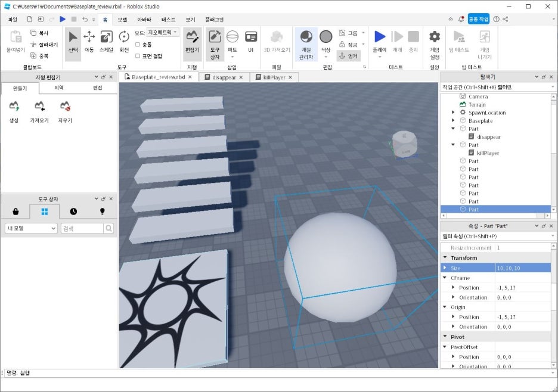
Task: Activate the Scale (스케일) tool
Action: click(106, 42)
